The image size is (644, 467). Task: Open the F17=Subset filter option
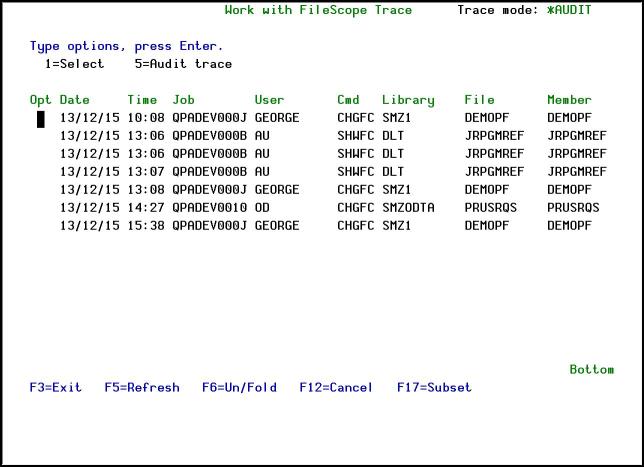coord(434,388)
